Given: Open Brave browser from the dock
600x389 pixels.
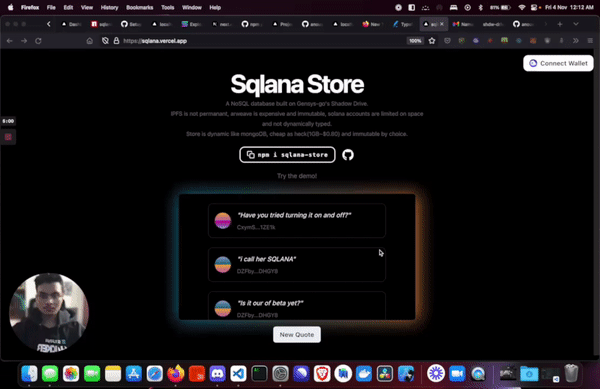Looking at the screenshot, I should pyautogui.click(x=322, y=374).
